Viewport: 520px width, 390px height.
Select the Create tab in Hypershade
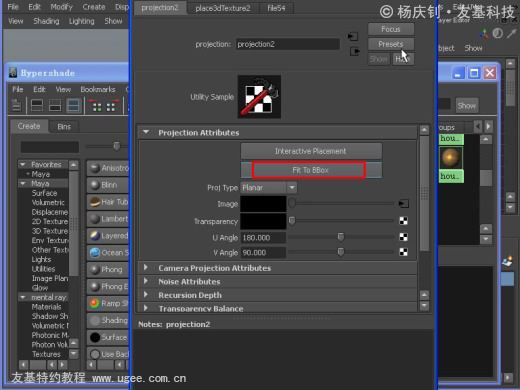coord(29,126)
